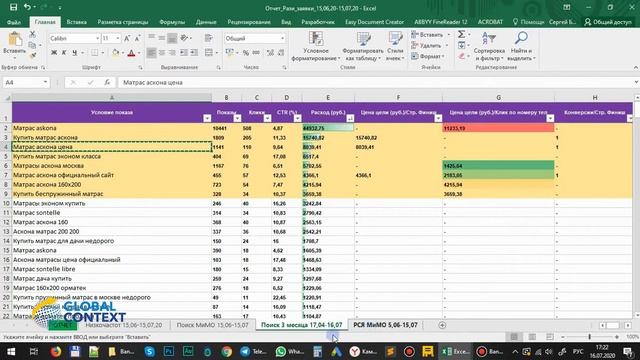
Task: Click the Cut scissors icon
Action: (x=32, y=36)
